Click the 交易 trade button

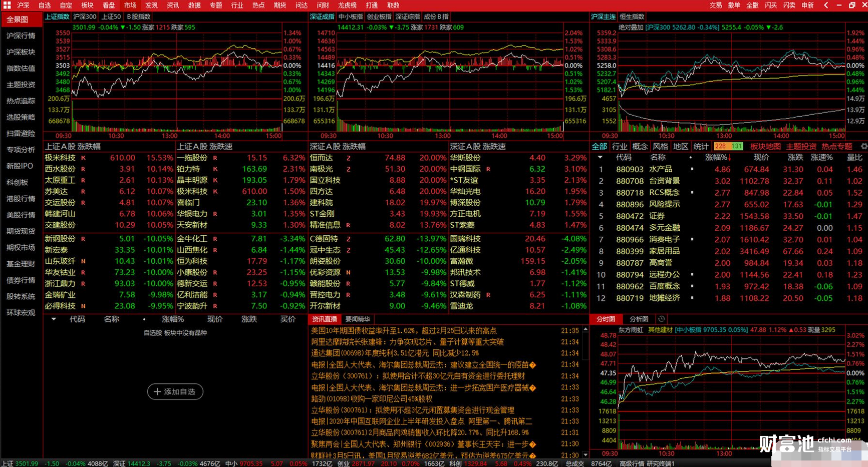pos(716,5)
